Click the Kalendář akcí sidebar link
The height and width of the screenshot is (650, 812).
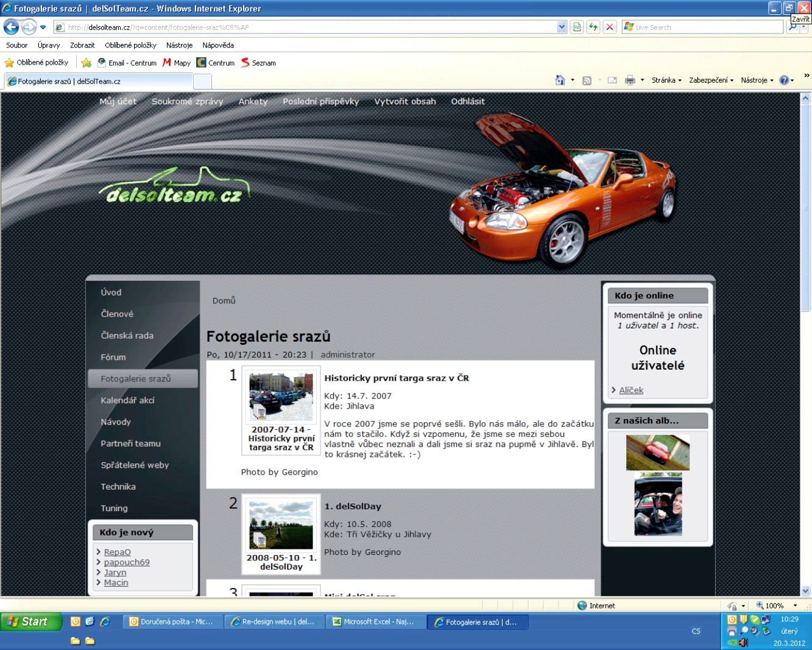pos(128,400)
